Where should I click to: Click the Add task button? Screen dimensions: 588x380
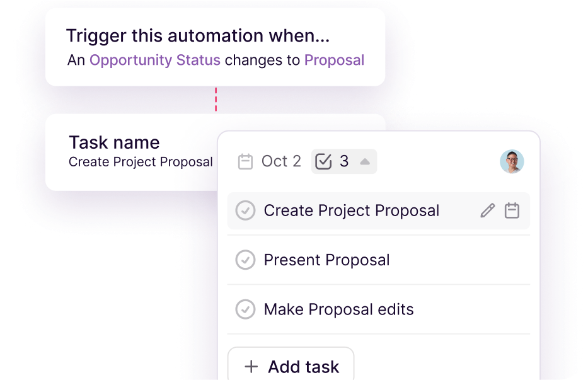click(291, 366)
